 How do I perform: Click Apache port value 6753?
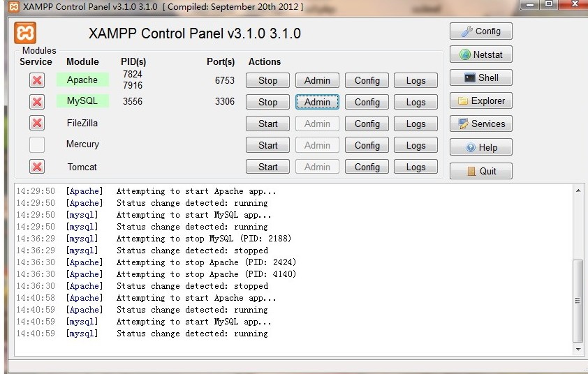(225, 80)
